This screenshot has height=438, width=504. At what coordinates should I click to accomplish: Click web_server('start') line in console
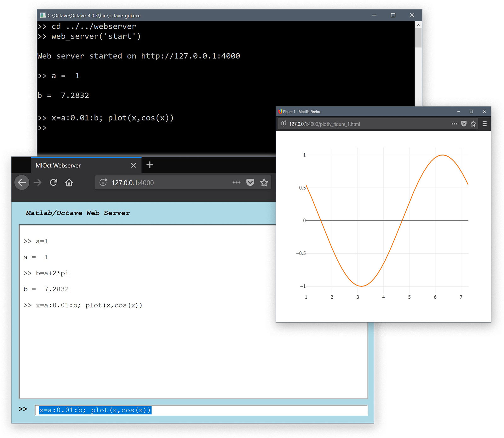(89, 36)
